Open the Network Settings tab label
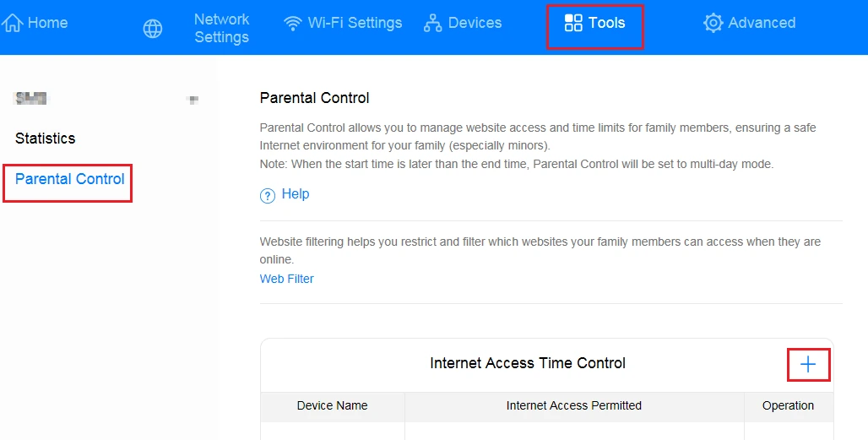This screenshot has height=440, width=868. click(x=221, y=28)
